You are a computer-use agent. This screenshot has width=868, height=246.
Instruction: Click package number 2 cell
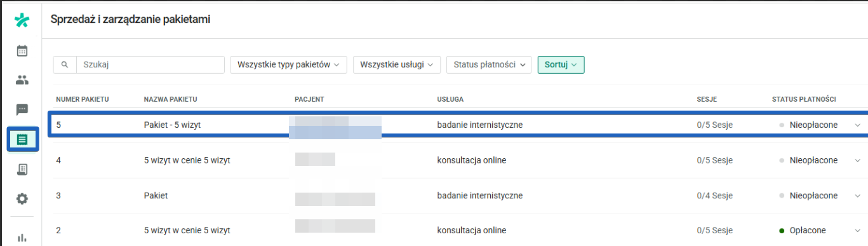[58, 230]
